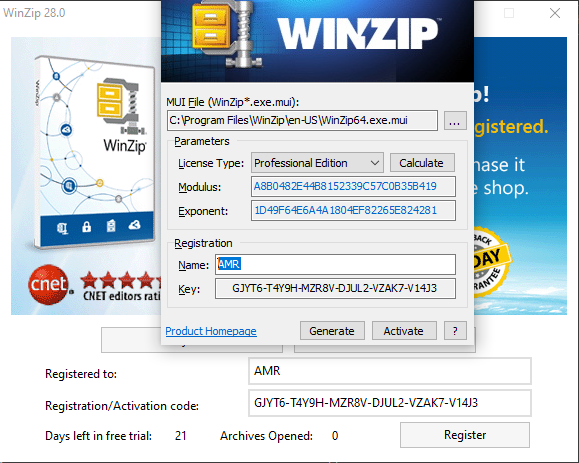Image resolution: width=579 pixels, height=463 pixels.
Task: Click the 'CNET editors rati' rating text
Action: pos(122,296)
